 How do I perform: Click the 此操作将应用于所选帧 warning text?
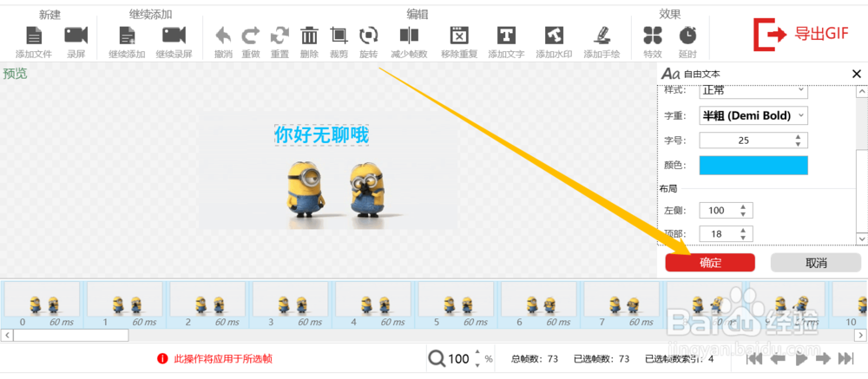coord(223,359)
